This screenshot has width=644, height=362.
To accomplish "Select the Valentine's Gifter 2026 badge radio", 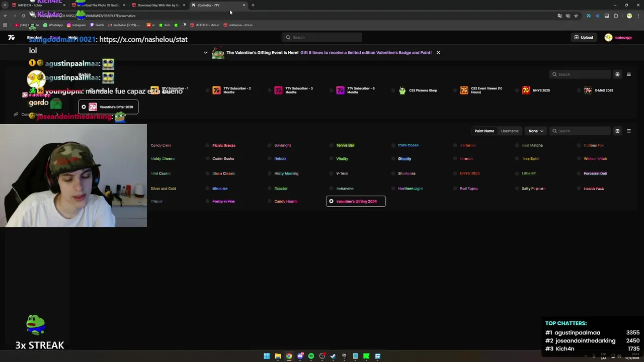I will (84, 107).
